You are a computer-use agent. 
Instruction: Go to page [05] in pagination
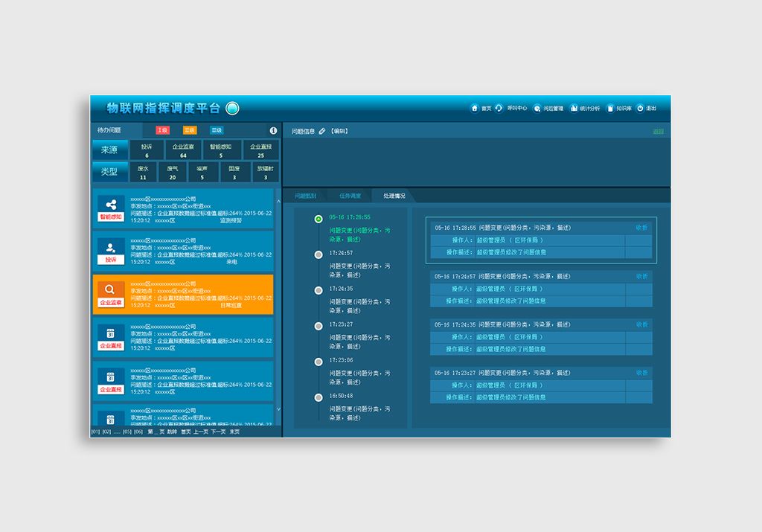click(127, 432)
